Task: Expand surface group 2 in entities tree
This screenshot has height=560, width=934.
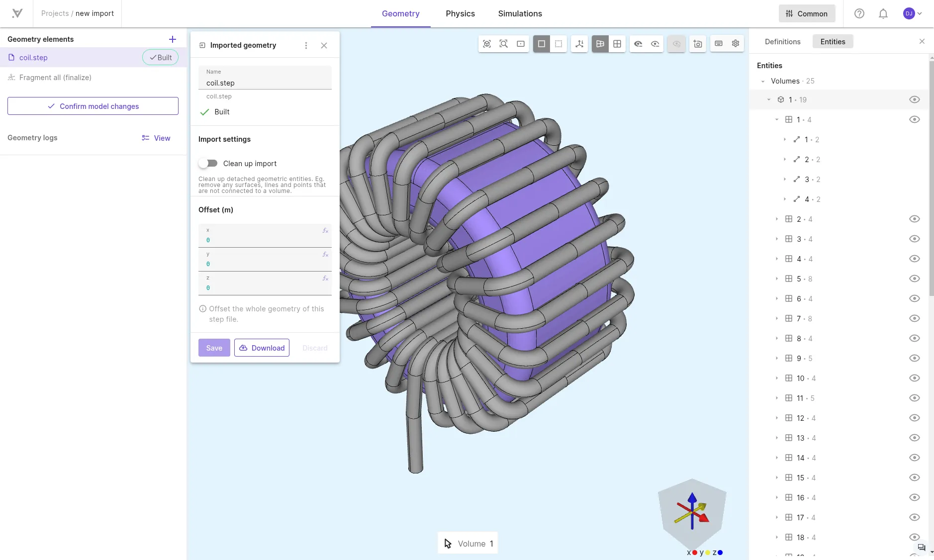Action: point(777,219)
